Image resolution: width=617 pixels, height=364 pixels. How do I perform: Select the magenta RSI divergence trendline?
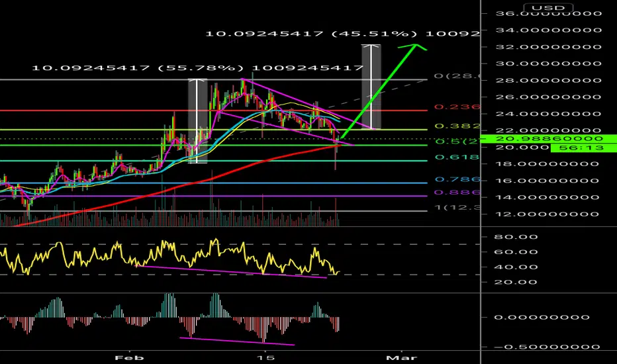[230, 272]
